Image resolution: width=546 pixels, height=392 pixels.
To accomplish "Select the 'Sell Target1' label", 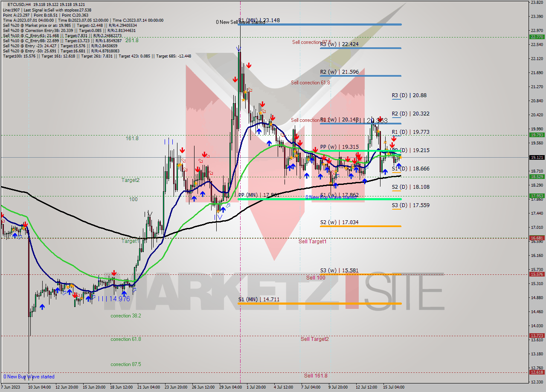I will pos(312,242).
